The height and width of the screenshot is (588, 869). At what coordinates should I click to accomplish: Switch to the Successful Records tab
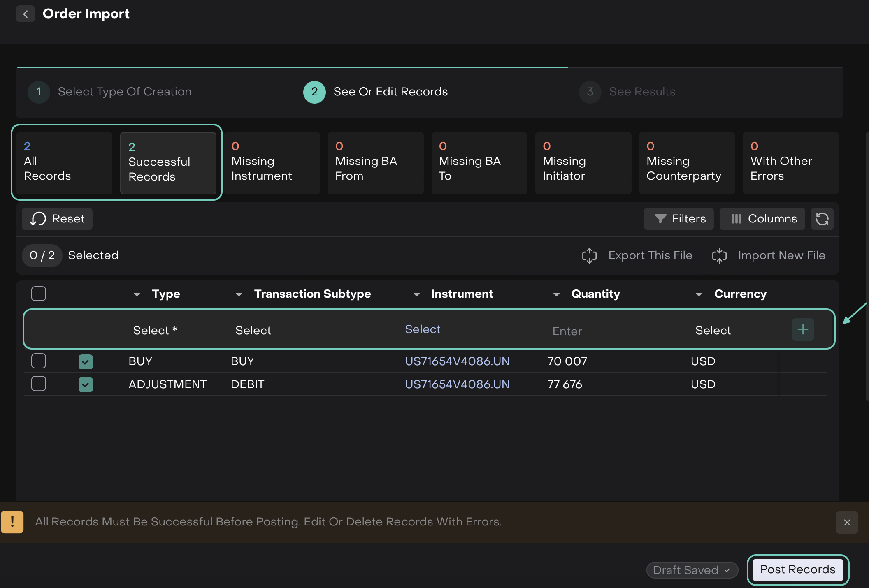point(168,163)
